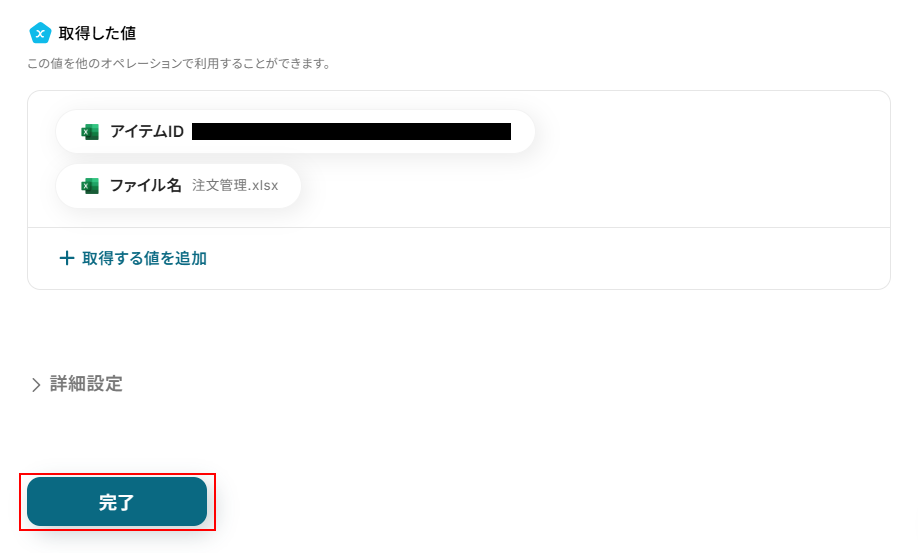This screenshot has height=553, width=918.
Task: Click the blacked-out アイテムID value
Action: click(351, 132)
